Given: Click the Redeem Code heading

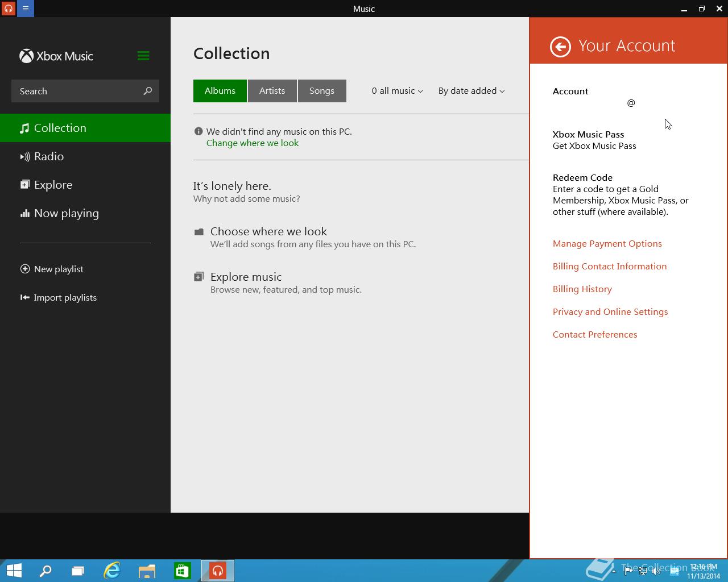Looking at the screenshot, I should (582, 177).
